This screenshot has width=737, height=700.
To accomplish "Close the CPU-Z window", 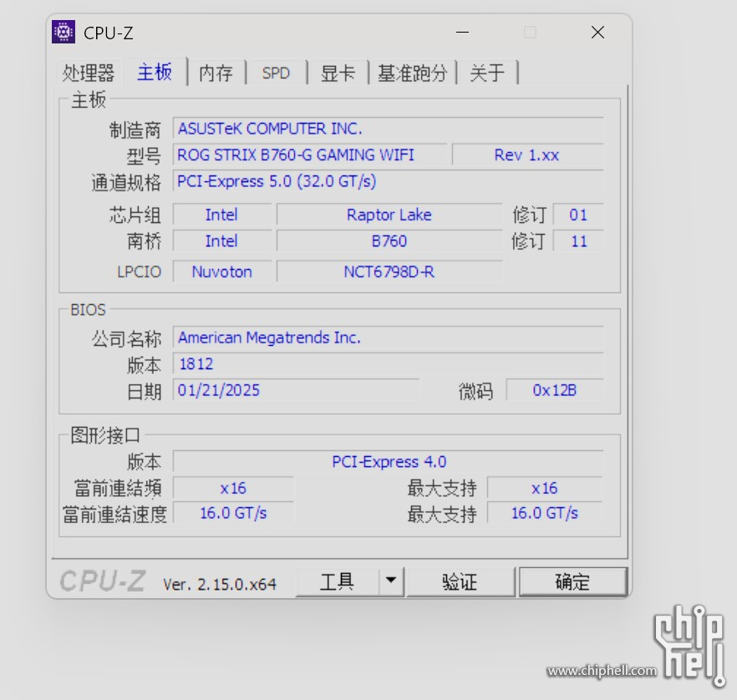I will (x=597, y=33).
